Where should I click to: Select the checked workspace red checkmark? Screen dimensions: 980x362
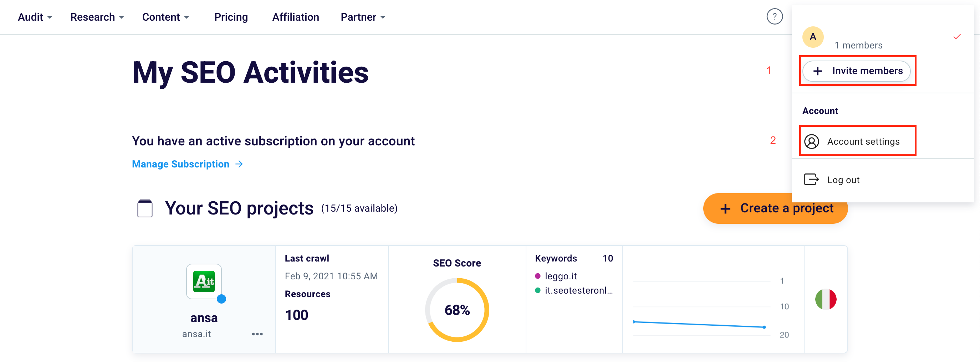[x=957, y=37]
